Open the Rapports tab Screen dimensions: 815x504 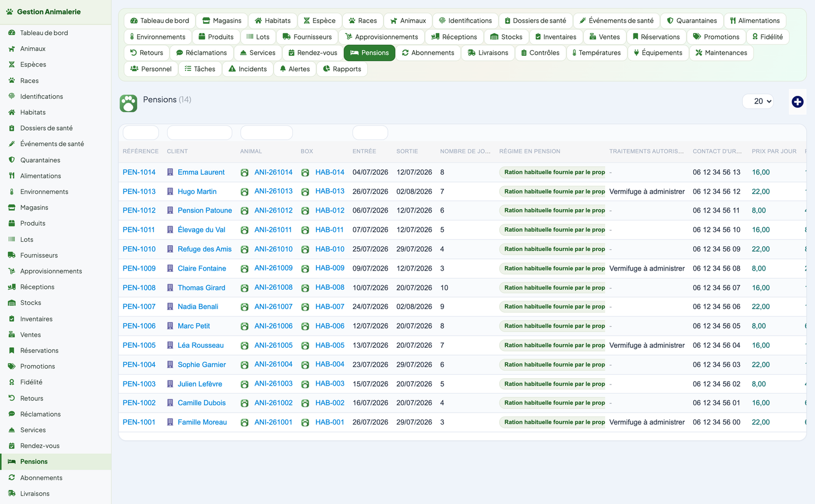[342, 69]
